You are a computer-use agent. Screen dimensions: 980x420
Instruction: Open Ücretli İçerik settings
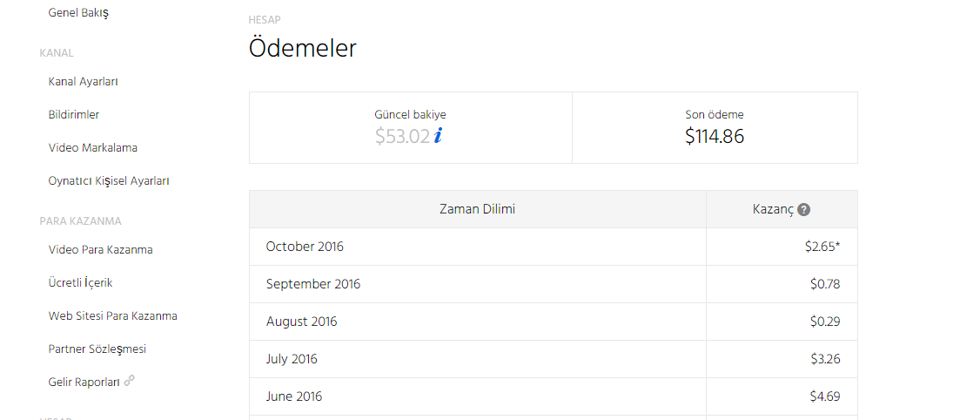[80, 283]
